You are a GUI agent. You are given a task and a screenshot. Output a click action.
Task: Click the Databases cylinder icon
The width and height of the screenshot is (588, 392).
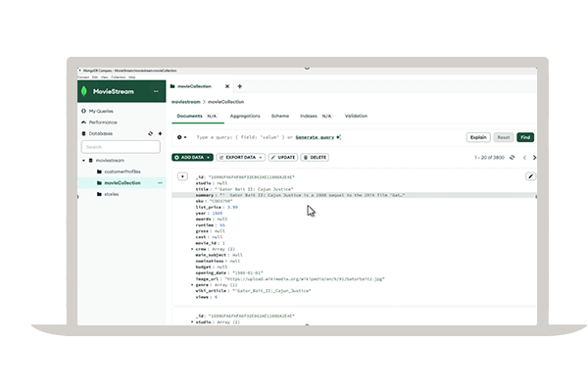(x=83, y=133)
